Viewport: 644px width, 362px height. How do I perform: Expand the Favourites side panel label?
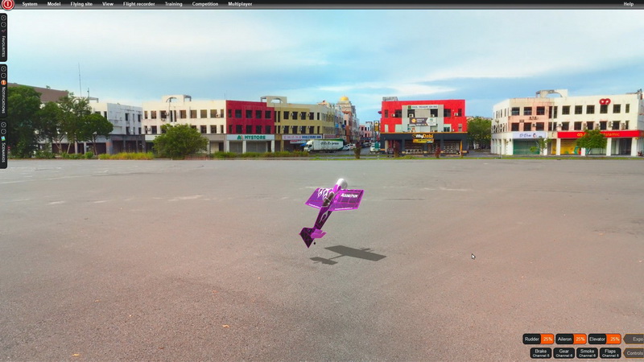(3, 47)
